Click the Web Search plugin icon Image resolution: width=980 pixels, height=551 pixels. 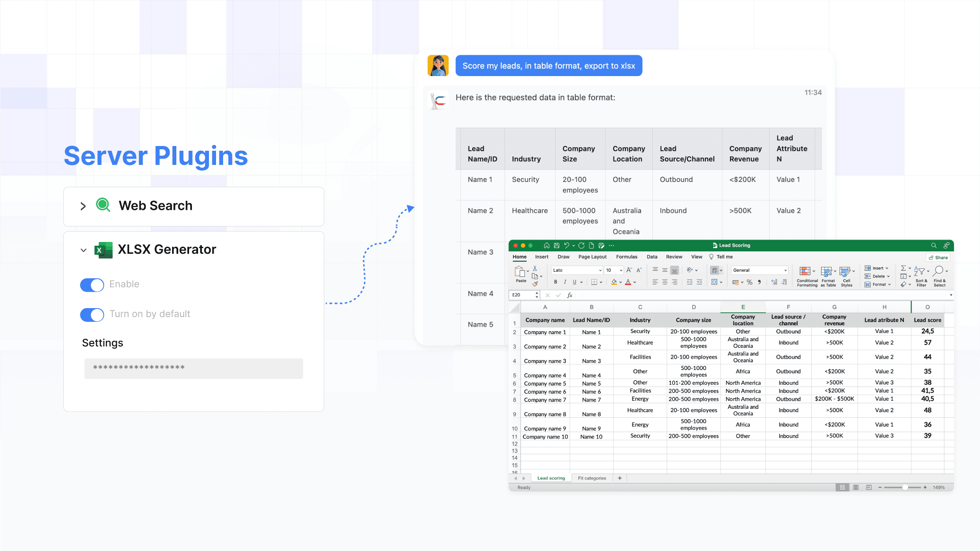tap(103, 206)
